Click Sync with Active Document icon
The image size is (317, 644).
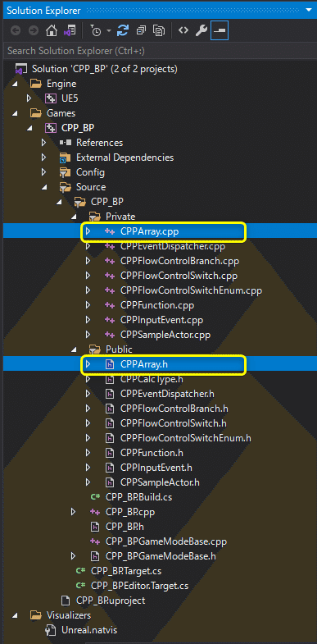[123, 31]
